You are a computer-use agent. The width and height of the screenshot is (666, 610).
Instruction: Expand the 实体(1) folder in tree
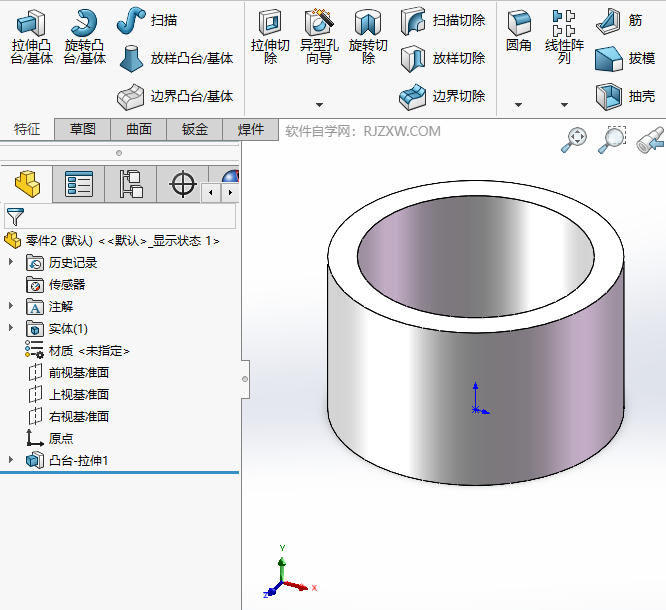[x=11, y=328]
